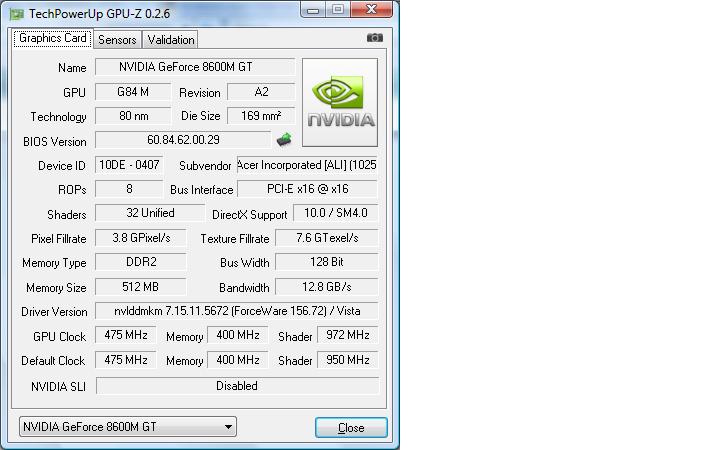720x450 pixels.
Task: Click the Memory Type field DDR2
Action: [141, 262]
